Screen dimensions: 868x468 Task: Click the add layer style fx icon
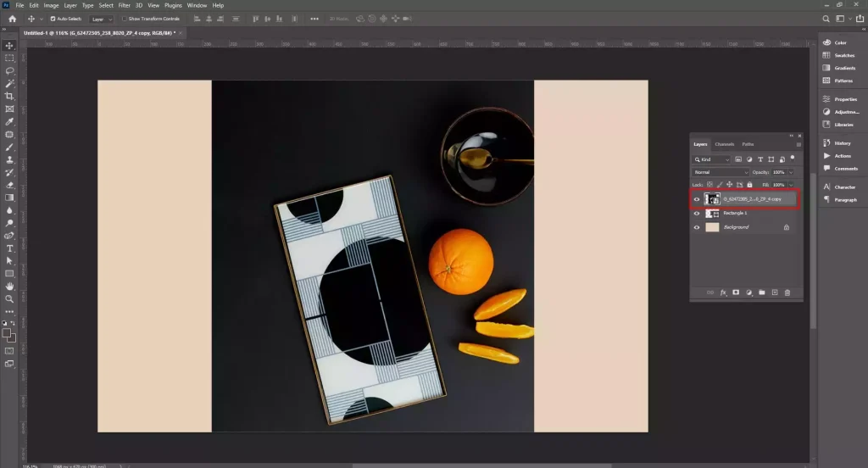723,292
